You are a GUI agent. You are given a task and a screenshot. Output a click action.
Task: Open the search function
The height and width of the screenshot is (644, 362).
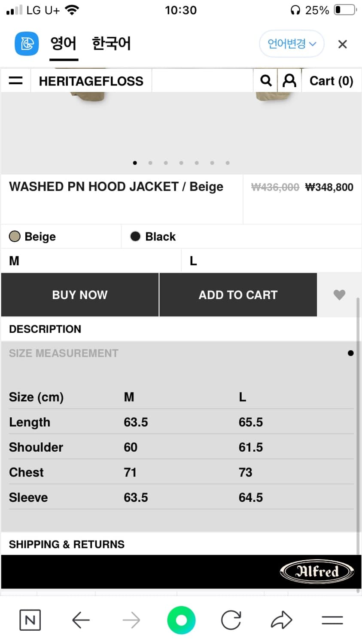pos(266,81)
